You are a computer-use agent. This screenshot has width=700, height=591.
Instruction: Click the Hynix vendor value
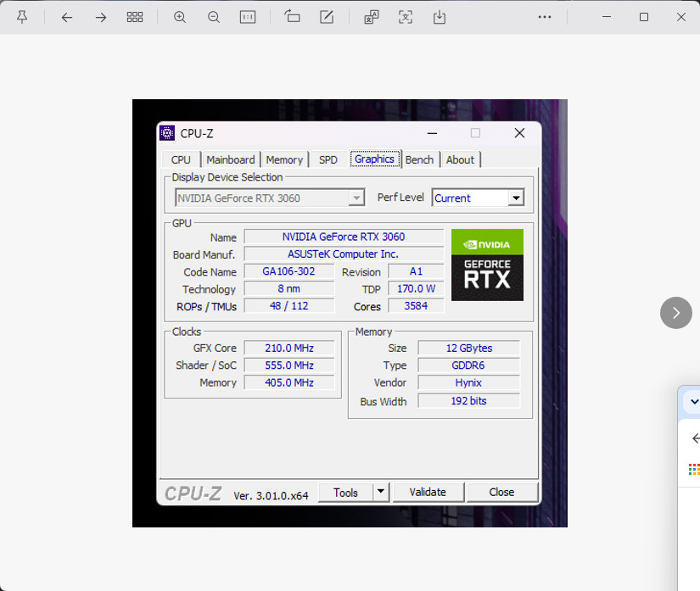[x=468, y=382]
